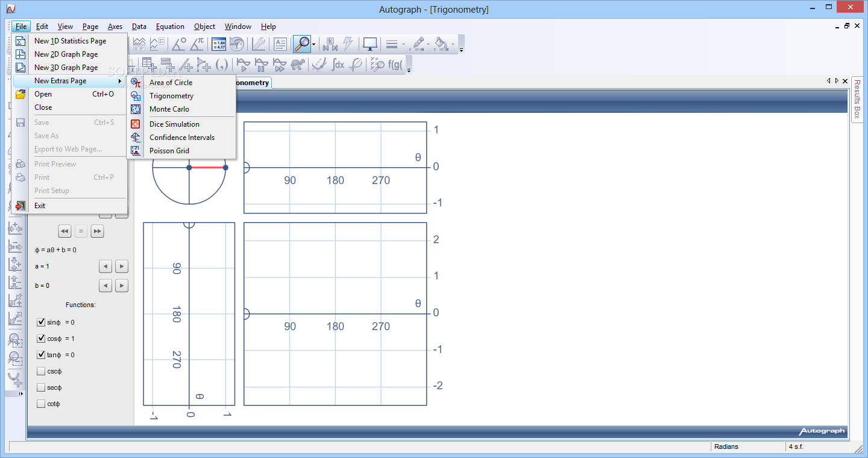Click the rewind animation button
The image size is (868, 458).
[x=64, y=231]
